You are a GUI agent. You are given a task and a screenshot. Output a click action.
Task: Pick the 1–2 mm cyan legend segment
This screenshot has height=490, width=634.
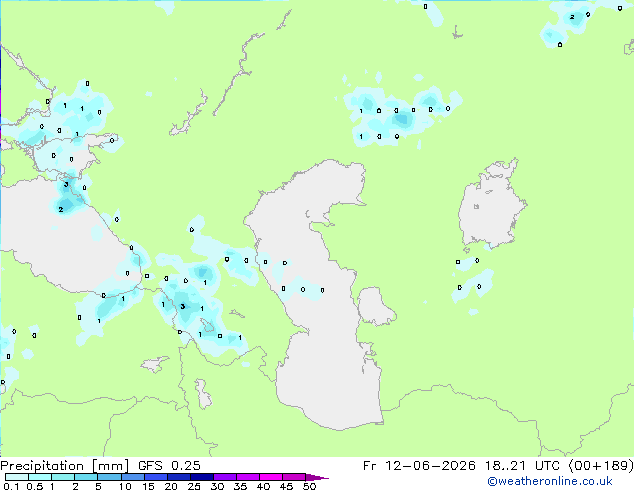[63, 477]
